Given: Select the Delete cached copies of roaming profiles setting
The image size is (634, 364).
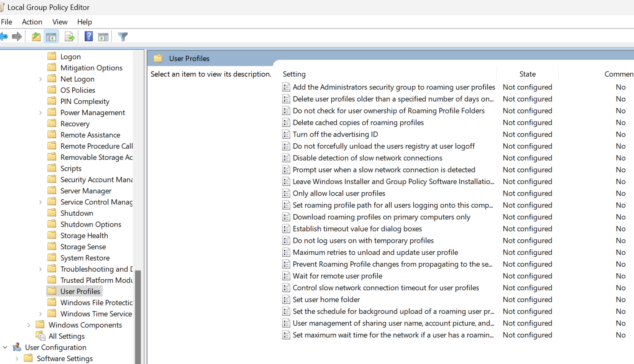Looking at the screenshot, I should click(358, 122).
